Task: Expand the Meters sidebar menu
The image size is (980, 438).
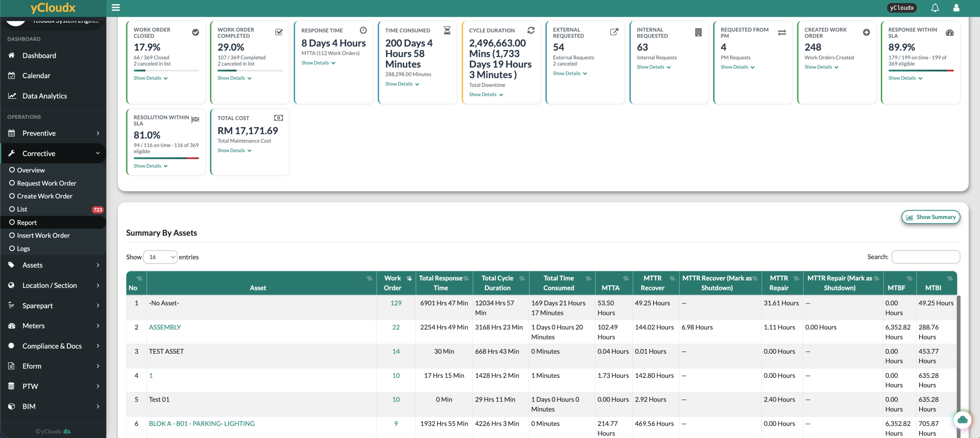Action: click(x=53, y=326)
